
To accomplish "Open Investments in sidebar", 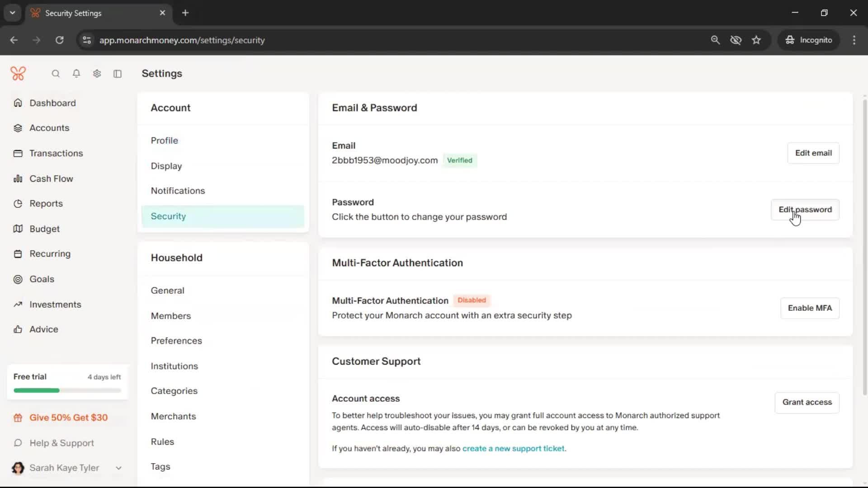I will click(x=55, y=305).
